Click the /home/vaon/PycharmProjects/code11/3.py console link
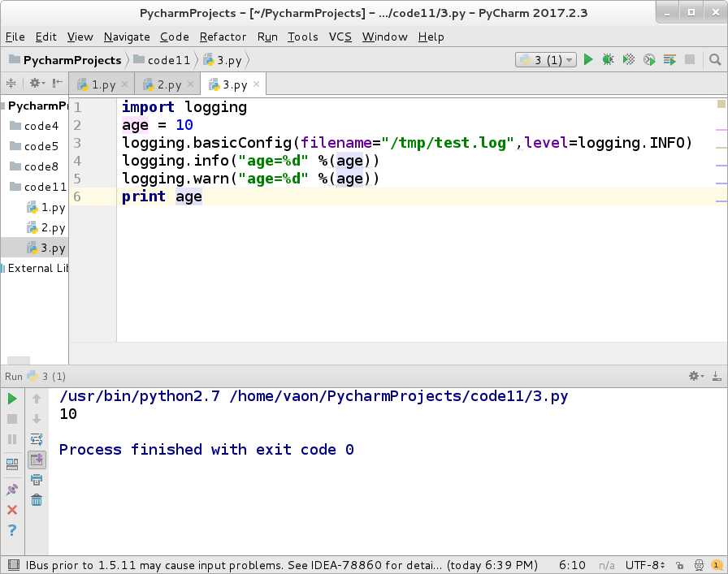Viewport: 728px width, 574px height. [398, 396]
